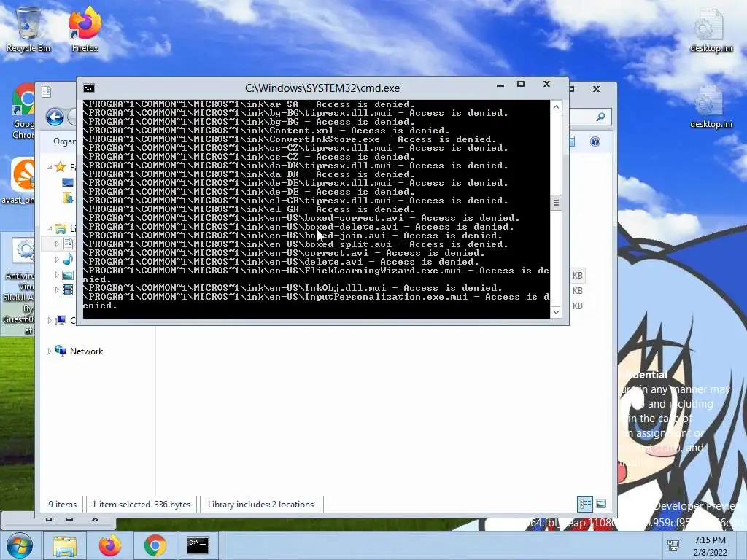Expand the Documents library node
This screenshot has height=560, width=747.
[x=57, y=244]
